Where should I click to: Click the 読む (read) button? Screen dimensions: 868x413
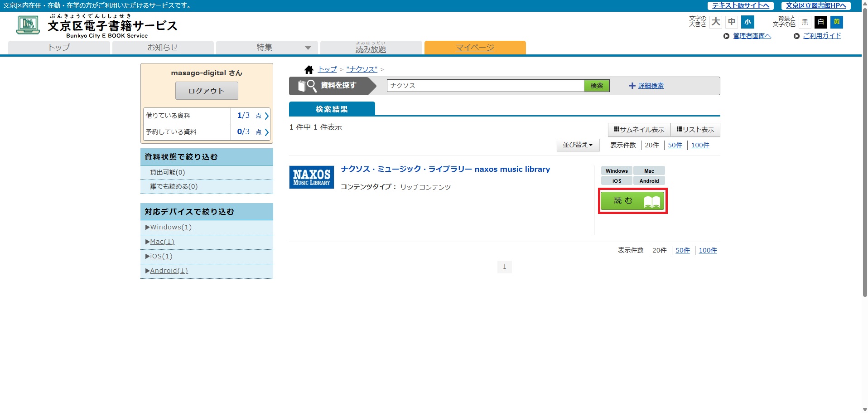tap(632, 201)
